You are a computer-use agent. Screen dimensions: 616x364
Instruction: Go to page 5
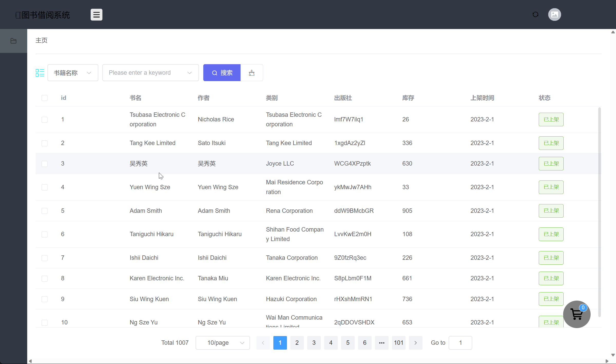click(x=348, y=343)
